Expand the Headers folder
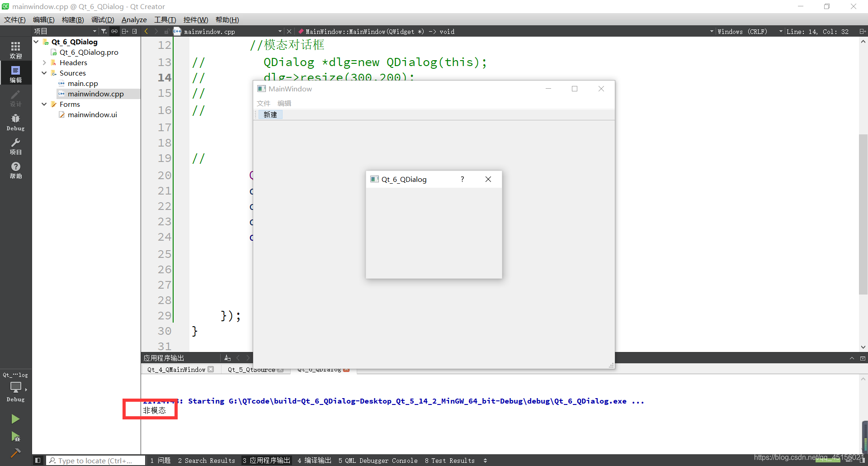 pyautogui.click(x=44, y=62)
